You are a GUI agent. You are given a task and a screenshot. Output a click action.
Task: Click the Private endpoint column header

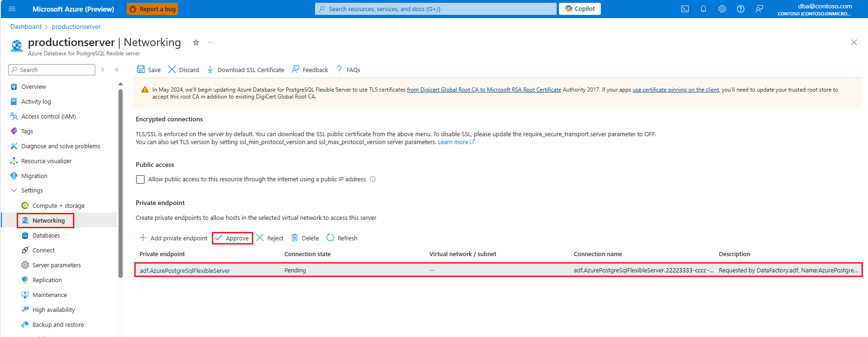tap(162, 254)
